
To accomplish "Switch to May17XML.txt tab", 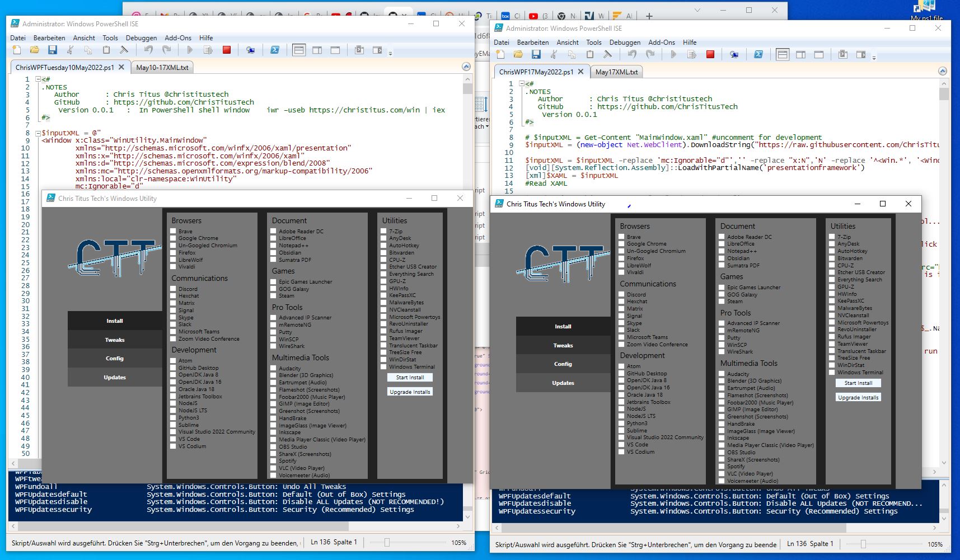I will 617,72.
